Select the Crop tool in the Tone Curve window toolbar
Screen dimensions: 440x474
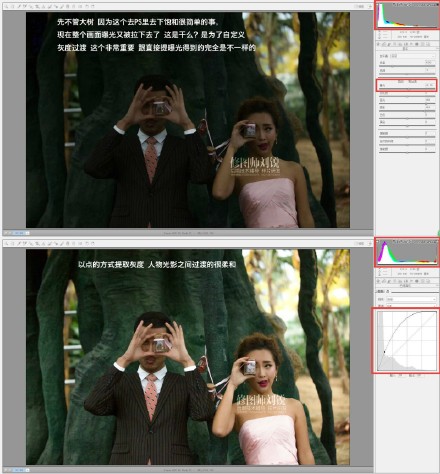pos(37,244)
